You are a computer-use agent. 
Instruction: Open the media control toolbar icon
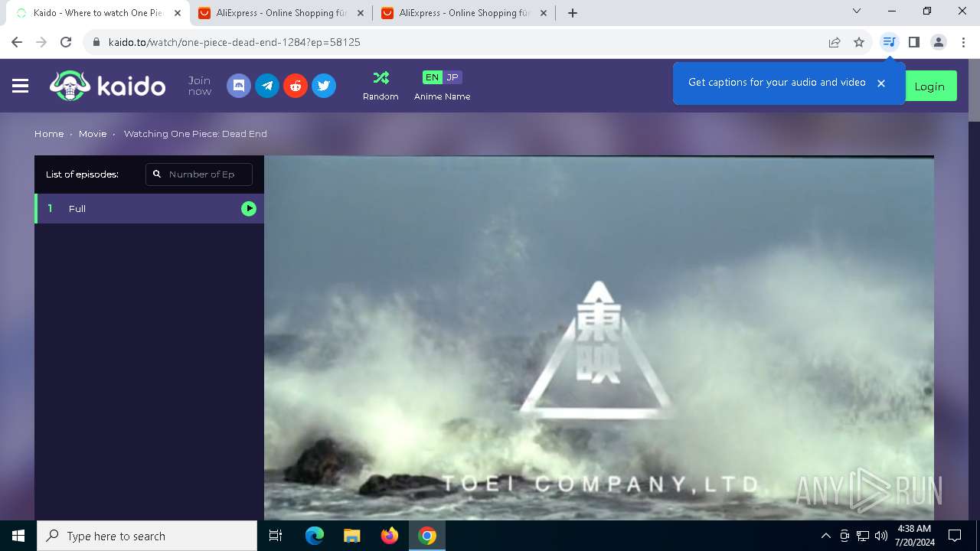(x=889, y=42)
